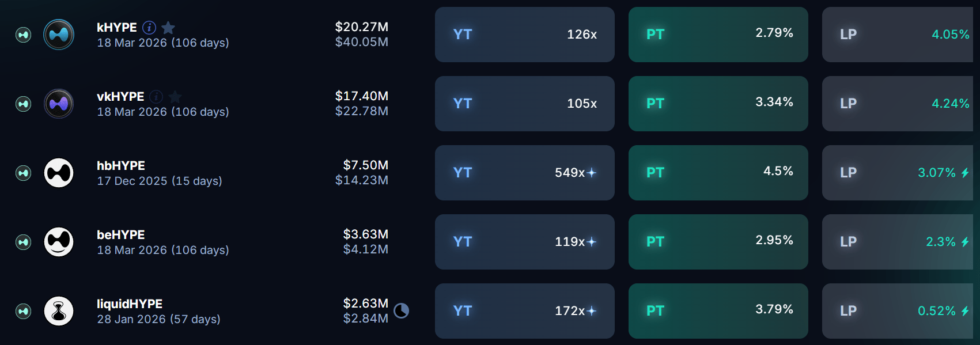Viewport: 980px width, 345px height.
Task: Click the liquidHYPE token logo
Action: click(x=59, y=311)
